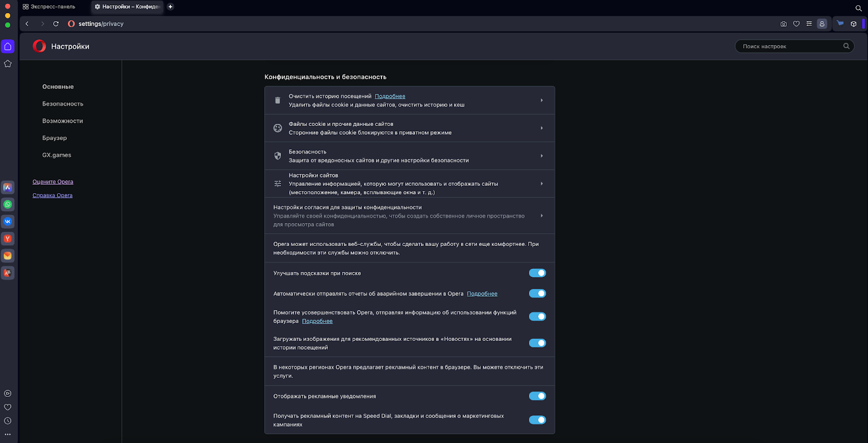Click the snapshot camera icon in address bar
868x443 pixels.
(783, 24)
